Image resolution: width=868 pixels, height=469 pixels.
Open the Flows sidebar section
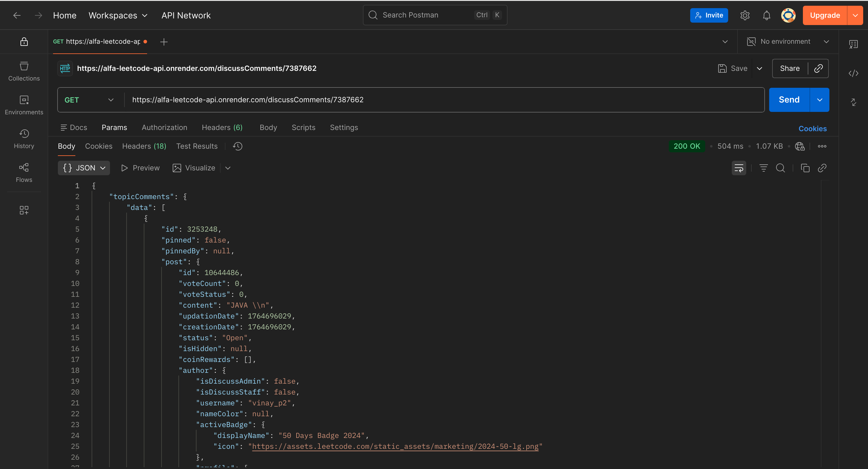tap(24, 173)
